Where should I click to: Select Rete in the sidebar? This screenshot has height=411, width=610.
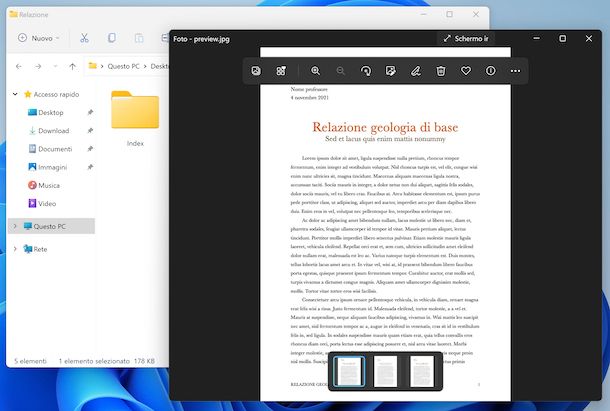[35, 249]
